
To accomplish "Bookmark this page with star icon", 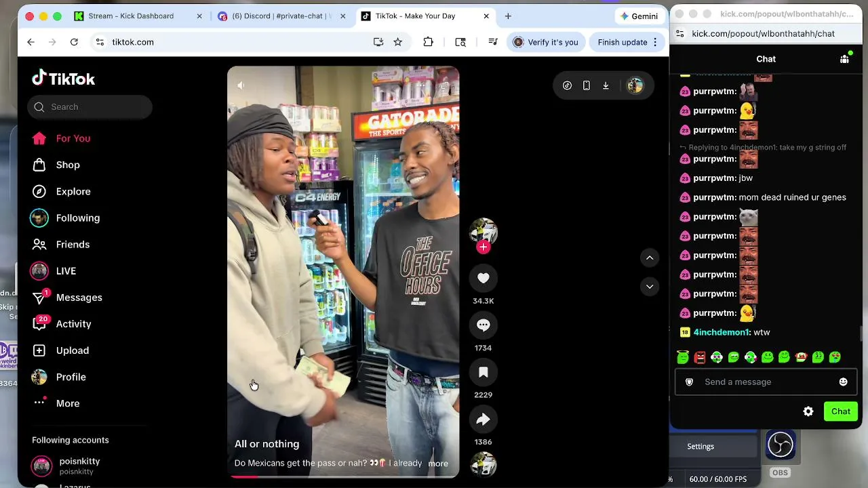I will [x=398, y=42].
